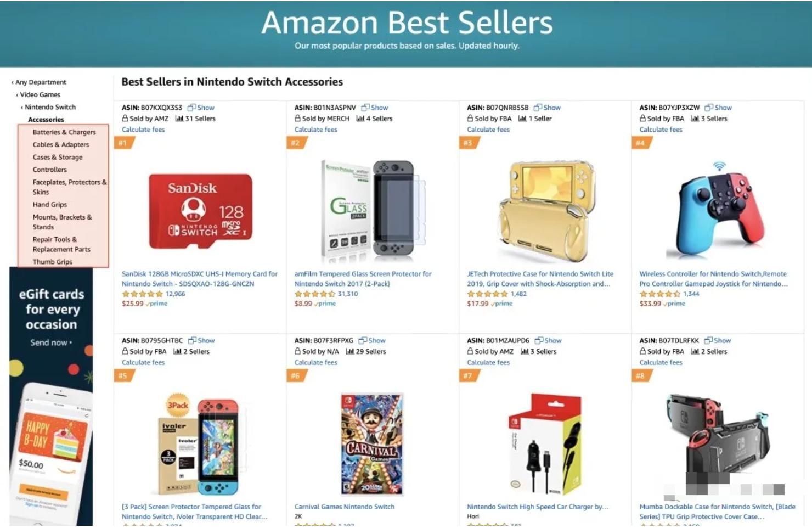Click the lock icon beside Sold by MERCH

pos(297,119)
